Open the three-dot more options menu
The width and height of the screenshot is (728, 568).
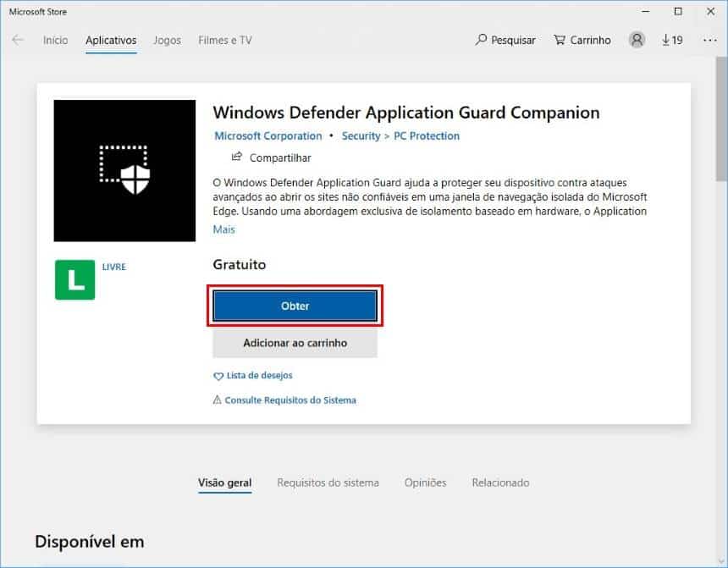coord(710,40)
